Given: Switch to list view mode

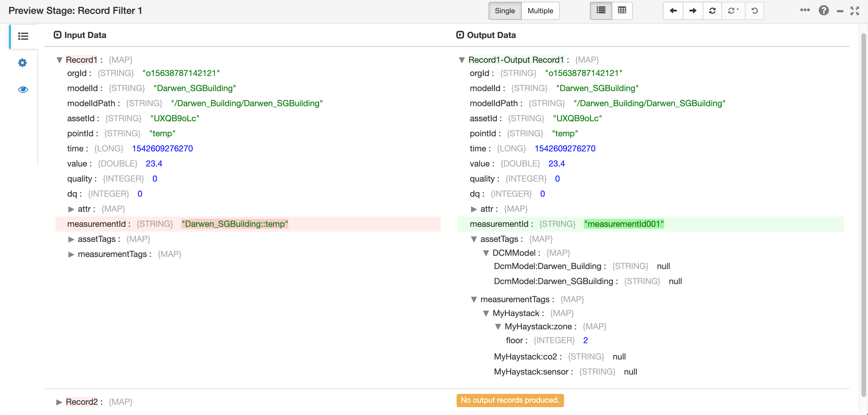Looking at the screenshot, I should click(601, 11).
